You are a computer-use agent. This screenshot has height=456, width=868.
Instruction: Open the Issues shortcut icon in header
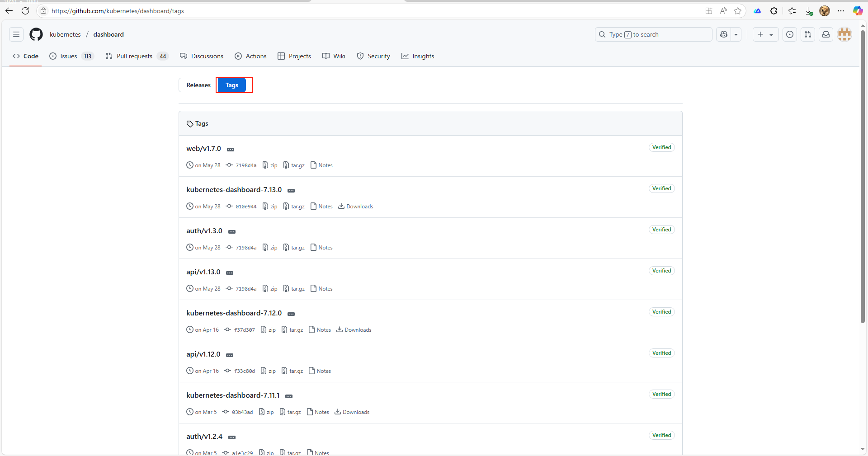point(790,34)
